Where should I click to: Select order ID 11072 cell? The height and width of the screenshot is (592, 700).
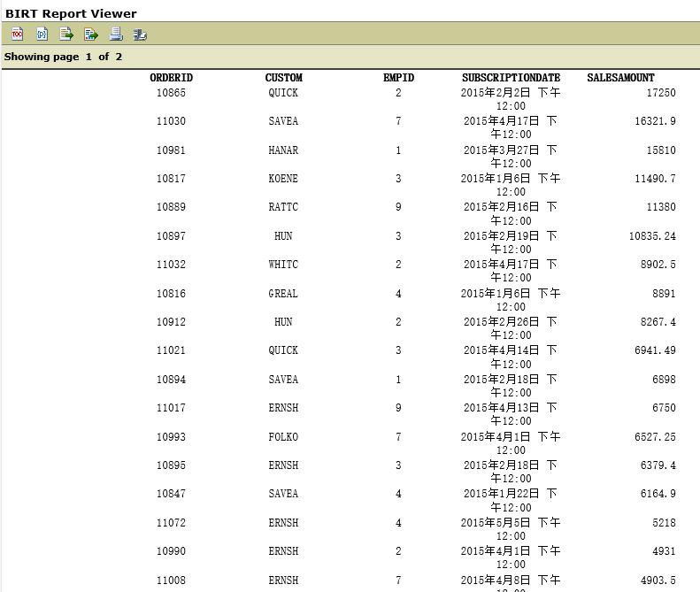click(x=171, y=523)
